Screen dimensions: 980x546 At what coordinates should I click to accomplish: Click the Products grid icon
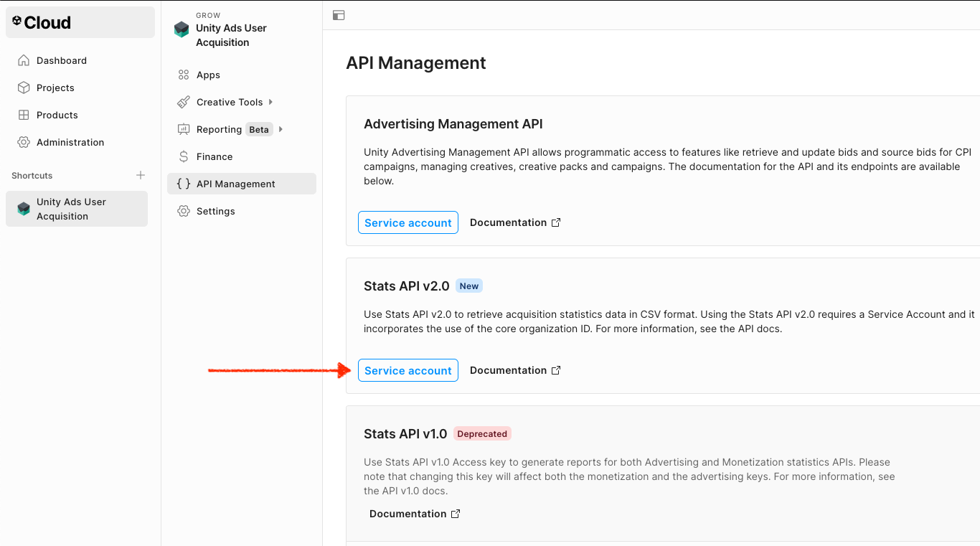pyautogui.click(x=24, y=115)
